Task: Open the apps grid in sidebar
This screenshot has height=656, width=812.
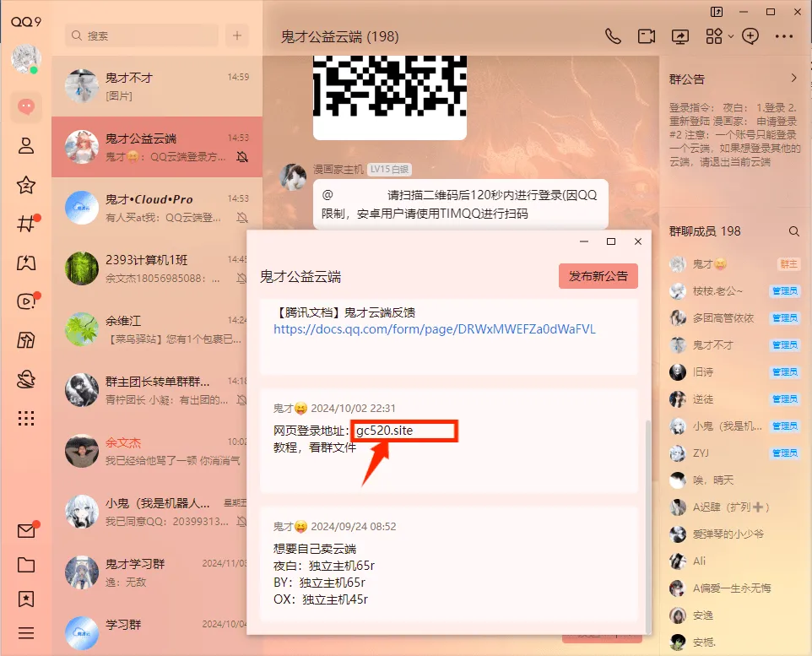Action: coord(25,418)
